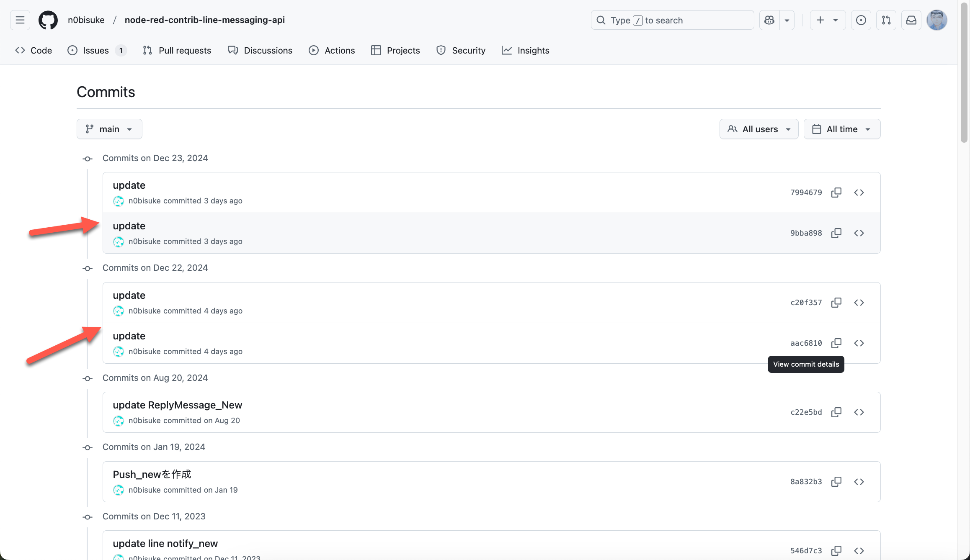970x560 pixels.
Task: Click commit hash aac6810 link
Action: 806,343
